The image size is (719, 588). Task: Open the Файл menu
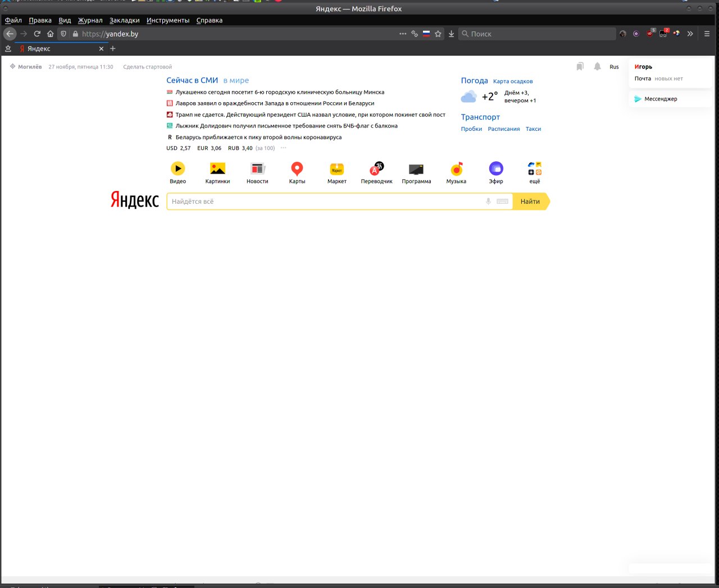pyautogui.click(x=13, y=20)
